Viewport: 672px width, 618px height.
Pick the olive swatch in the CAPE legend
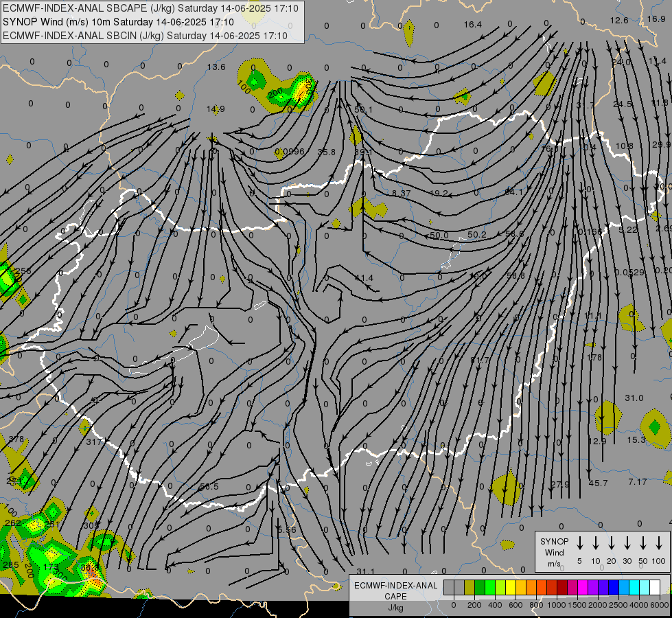[470, 588]
